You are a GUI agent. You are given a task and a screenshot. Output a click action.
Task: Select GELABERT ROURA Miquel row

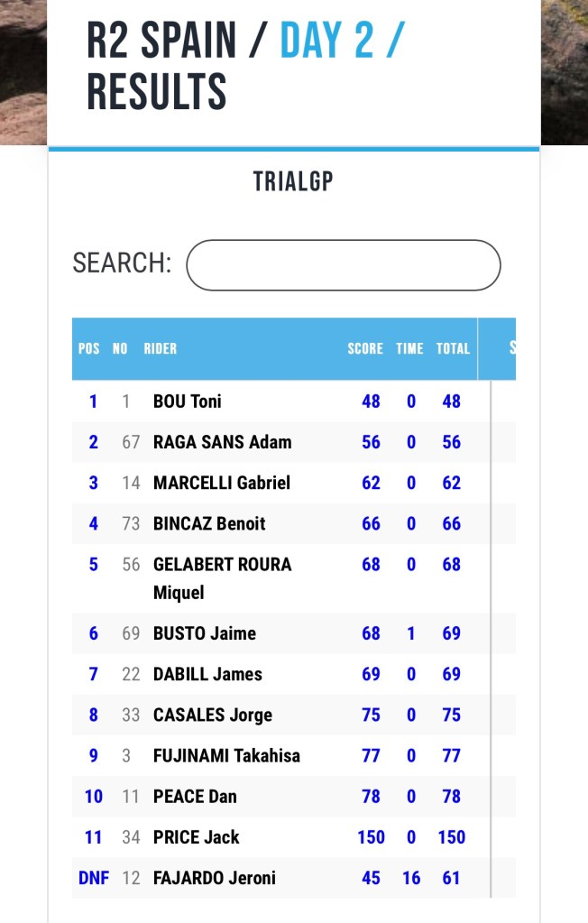pos(222,577)
